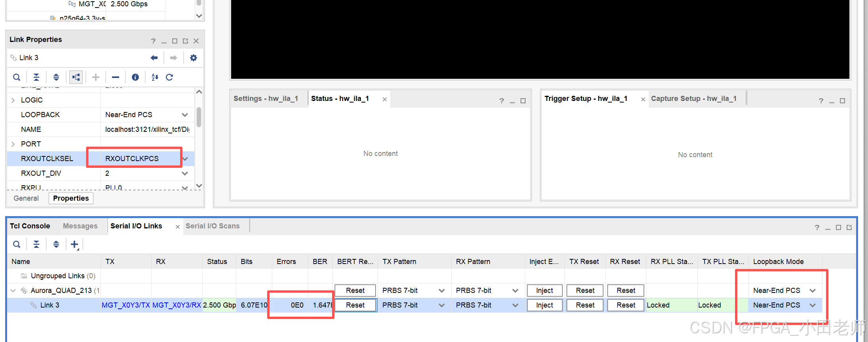Float the Serial I/O Links console panel

(x=849, y=227)
